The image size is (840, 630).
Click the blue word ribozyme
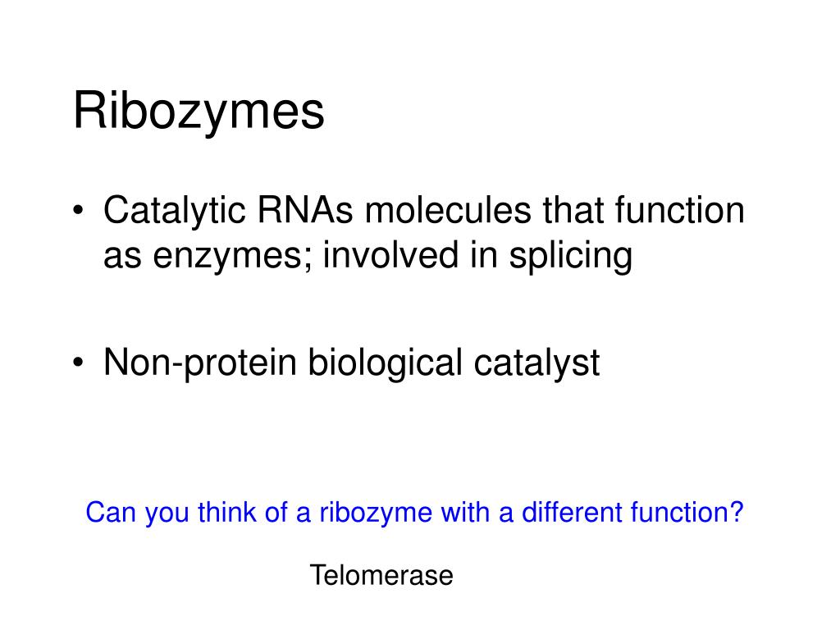[376, 514]
